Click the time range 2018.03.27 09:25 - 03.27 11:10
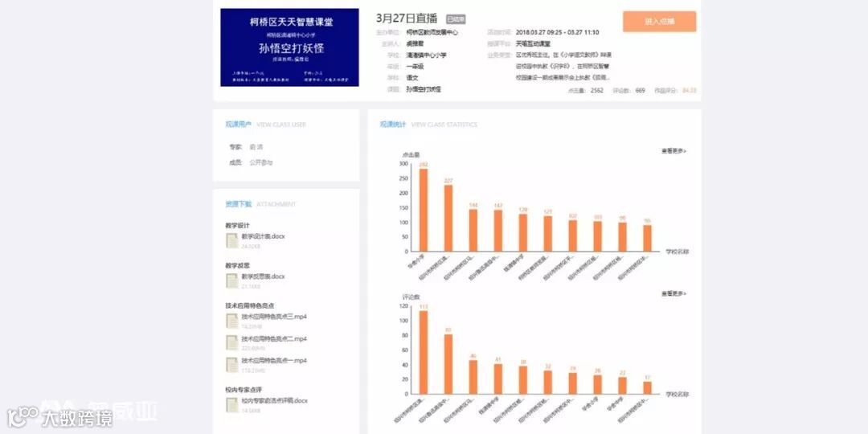868x434 pixels. coord(557,33)
